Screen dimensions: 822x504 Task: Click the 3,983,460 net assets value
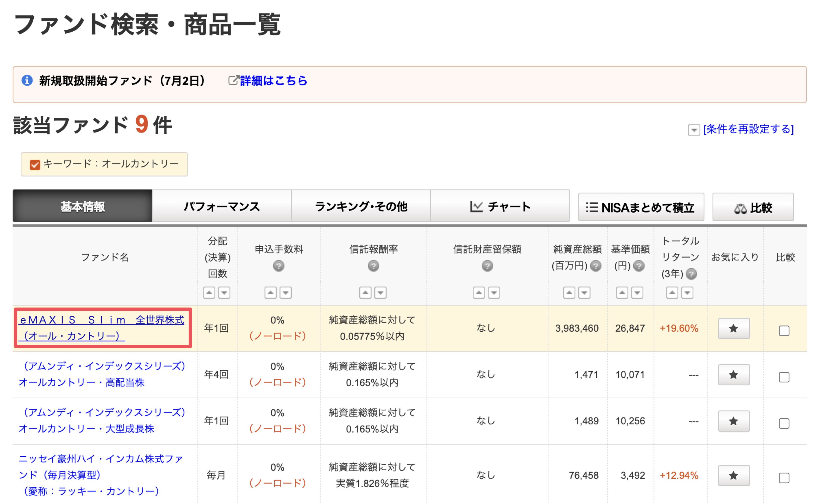click(x=577, y=328)
